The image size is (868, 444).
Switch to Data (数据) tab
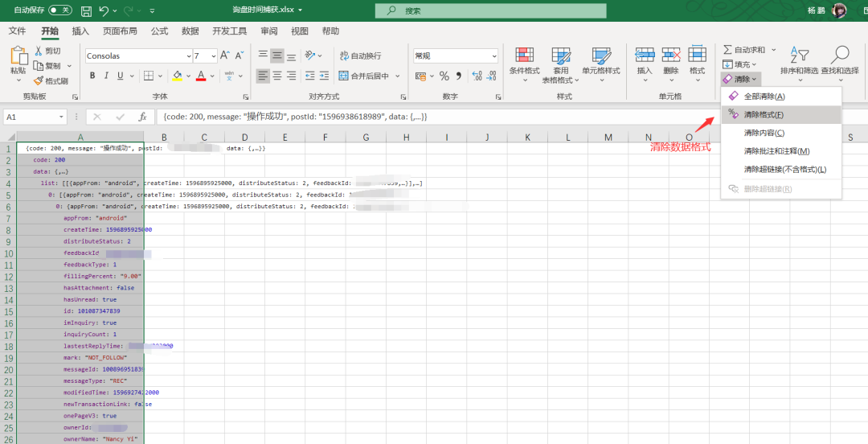tap(190, 31)
